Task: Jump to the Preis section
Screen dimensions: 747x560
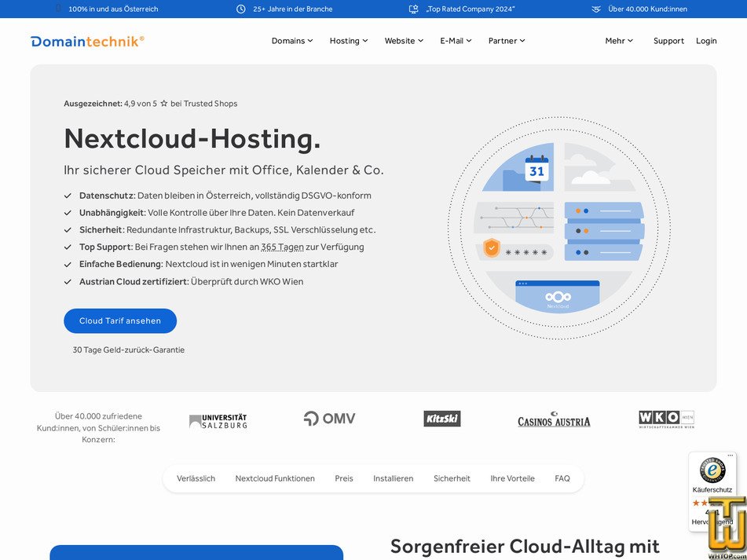Action: 344,478
